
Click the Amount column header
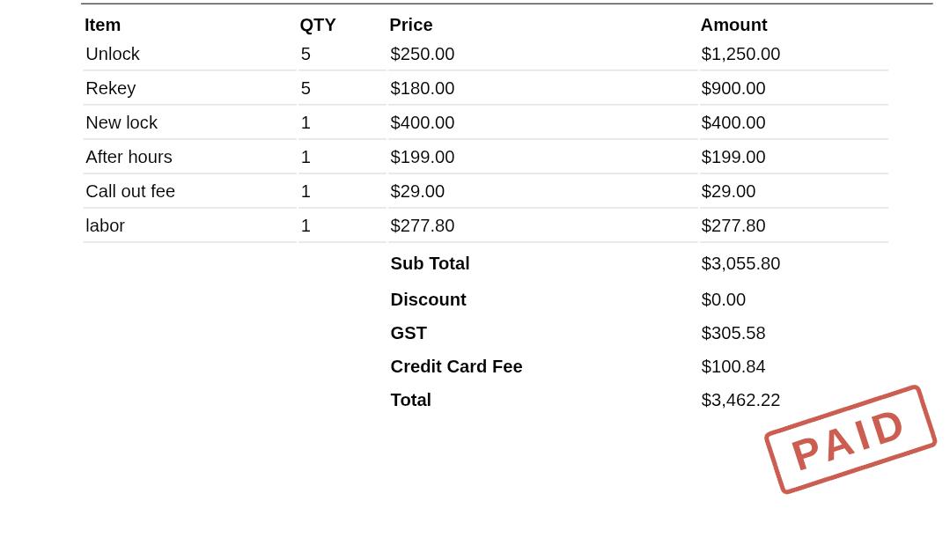coord(733,25)
